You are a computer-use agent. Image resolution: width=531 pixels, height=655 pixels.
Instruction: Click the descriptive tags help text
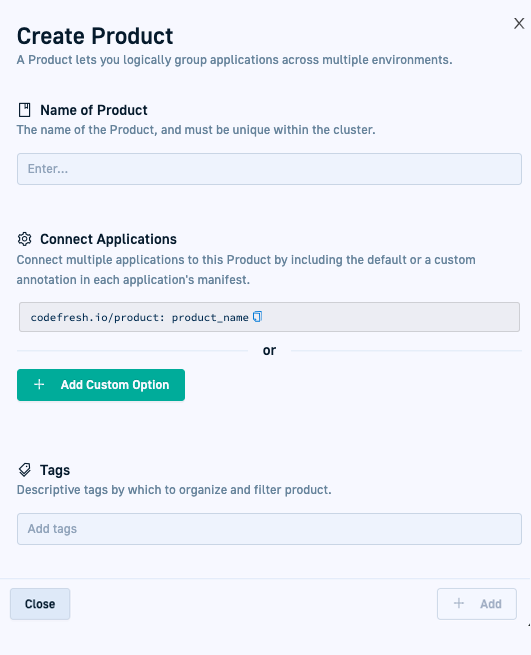point(174,490)
